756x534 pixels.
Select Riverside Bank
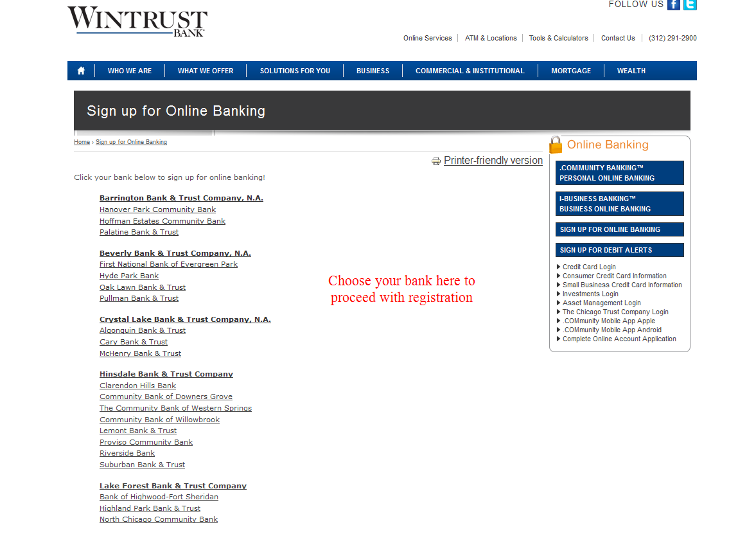[x=127, y=454]
